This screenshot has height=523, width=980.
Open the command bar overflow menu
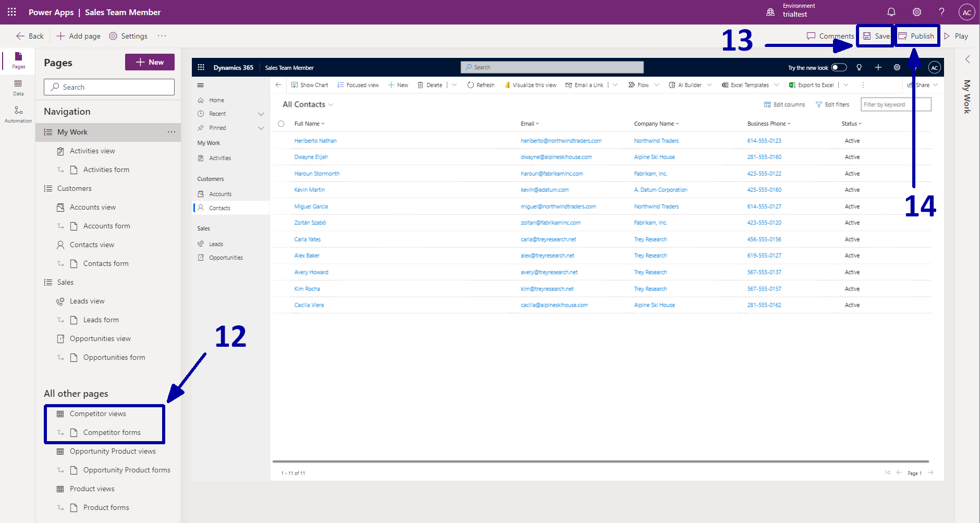coord(863,85)
